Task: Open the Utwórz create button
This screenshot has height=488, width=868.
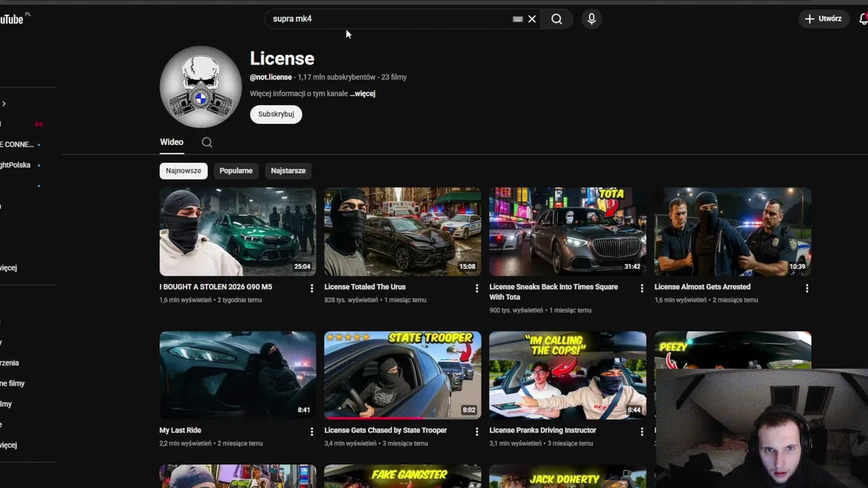Action: [x=823, y=19]
